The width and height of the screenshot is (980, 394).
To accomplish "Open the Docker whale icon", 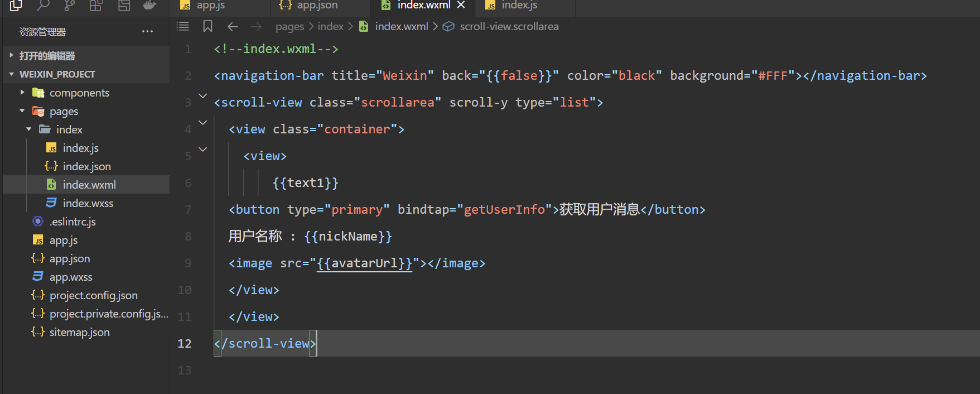I will pos(149,5).
